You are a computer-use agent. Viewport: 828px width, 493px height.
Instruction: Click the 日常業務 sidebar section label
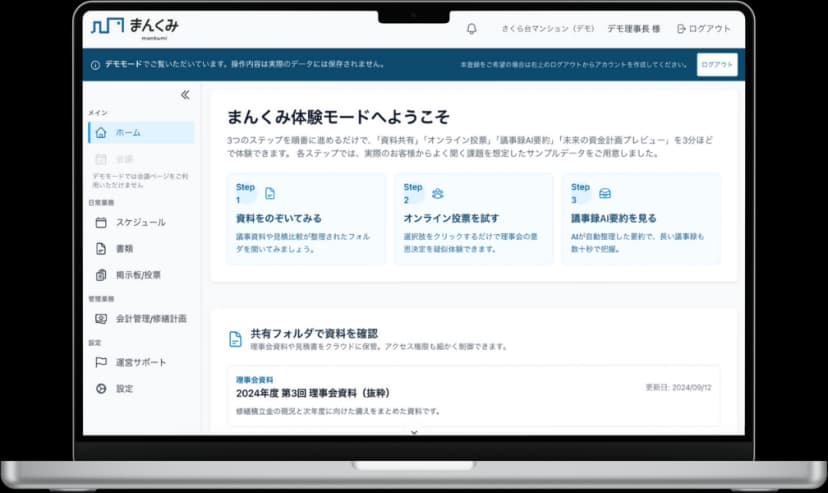[x=101, y=203]
